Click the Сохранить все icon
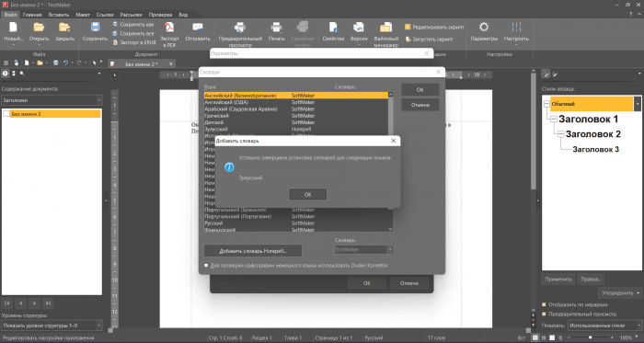The width and height of the screenshot is (644, 343). coord(115,34)
